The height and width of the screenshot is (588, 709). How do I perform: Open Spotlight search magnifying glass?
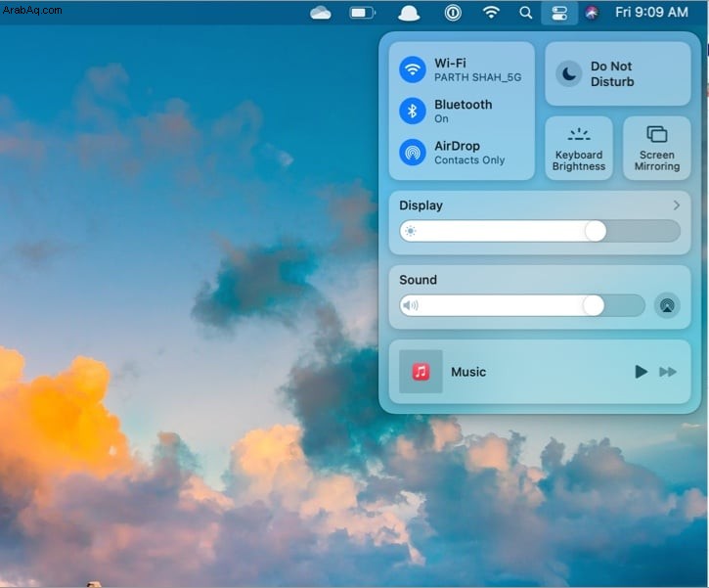pos(525,13)
